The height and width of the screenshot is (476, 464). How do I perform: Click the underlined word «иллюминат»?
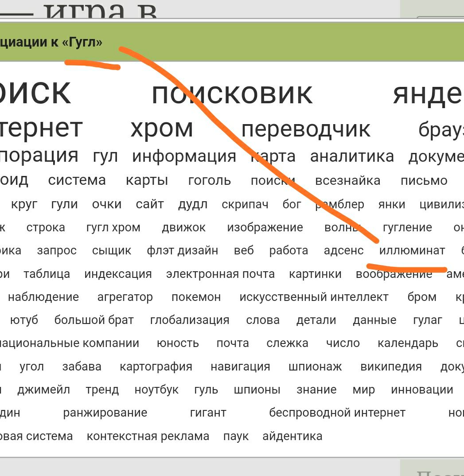[412, 251]
